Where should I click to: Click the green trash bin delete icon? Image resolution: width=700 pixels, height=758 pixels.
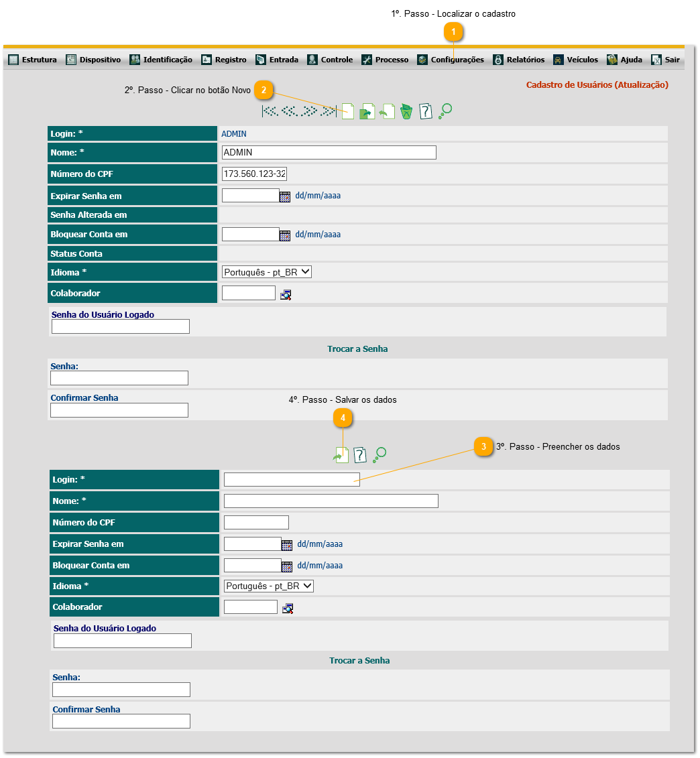(x=406, y=111)
